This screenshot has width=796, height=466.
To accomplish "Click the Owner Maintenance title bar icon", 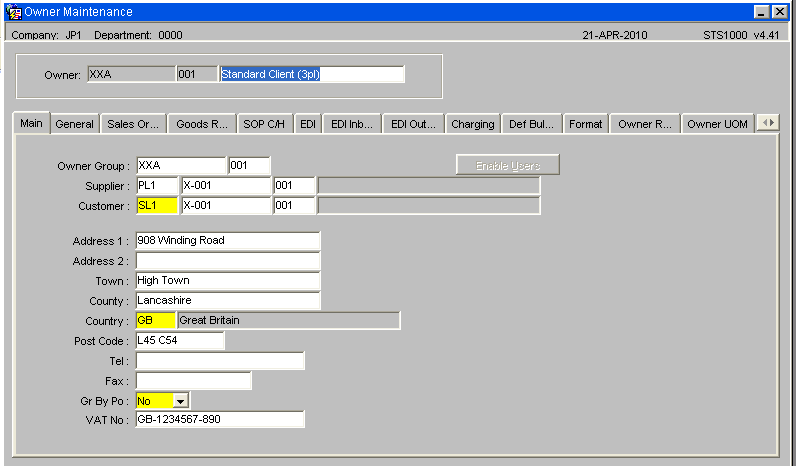I will point(14,12).
